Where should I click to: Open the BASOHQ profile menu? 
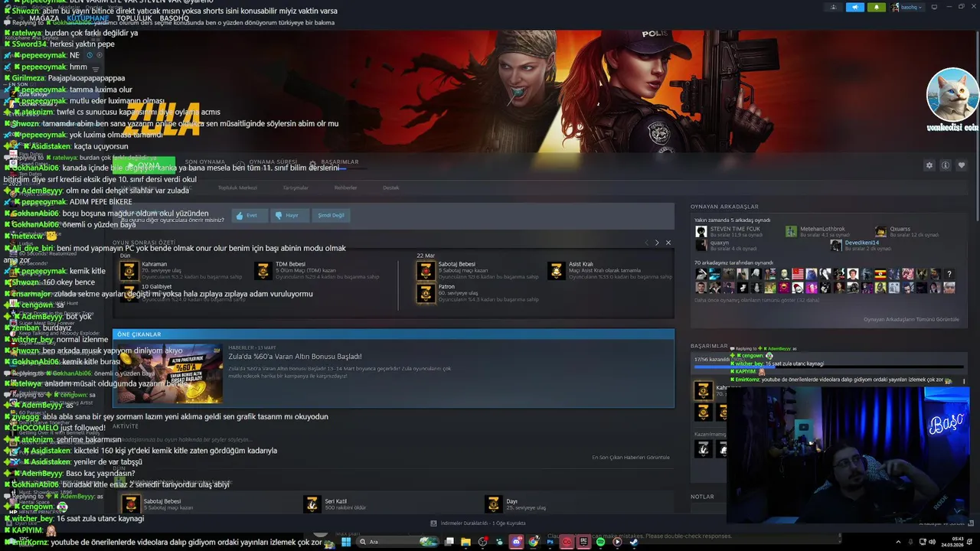pos(175,18)
